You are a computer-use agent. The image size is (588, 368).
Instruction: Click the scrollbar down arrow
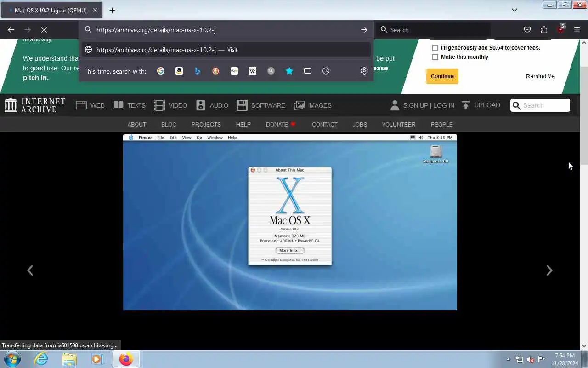[x=584, y=346]
